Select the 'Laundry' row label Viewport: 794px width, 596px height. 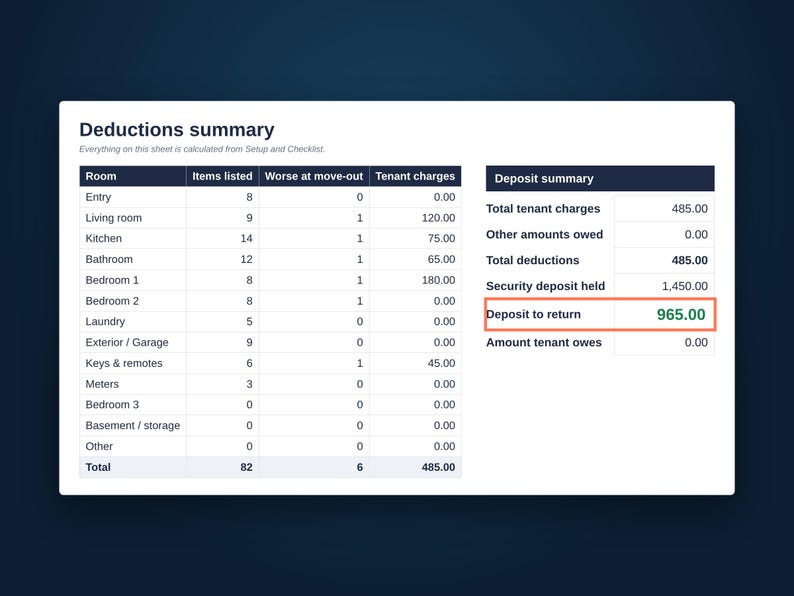click(x=105, y=322)
